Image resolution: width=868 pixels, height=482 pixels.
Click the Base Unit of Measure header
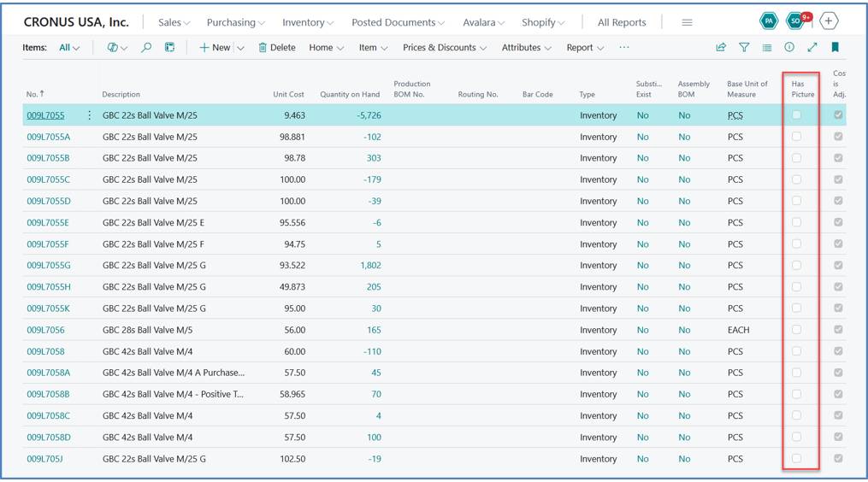pyautogui.click(x=747, y=89)
